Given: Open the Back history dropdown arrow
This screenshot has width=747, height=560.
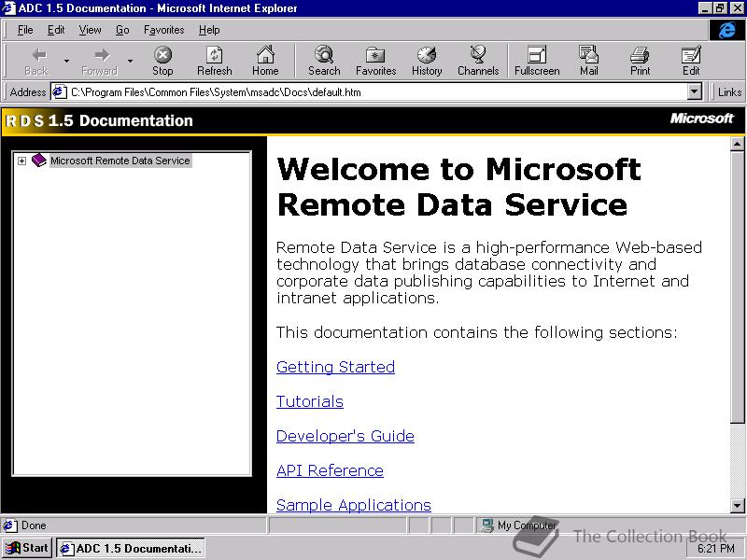Looking at the screenshot, I should [x=66, y=61].
